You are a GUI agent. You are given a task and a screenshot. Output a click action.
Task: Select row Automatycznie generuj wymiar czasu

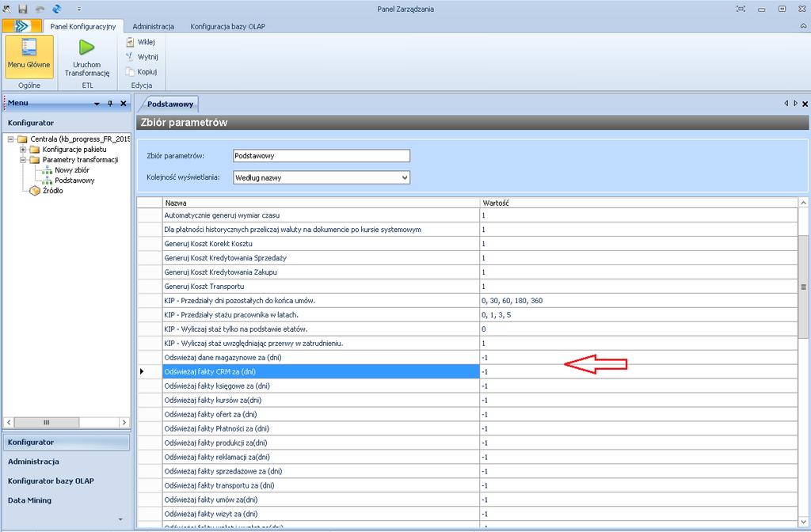pyautogui.click(x=467, y=215)
